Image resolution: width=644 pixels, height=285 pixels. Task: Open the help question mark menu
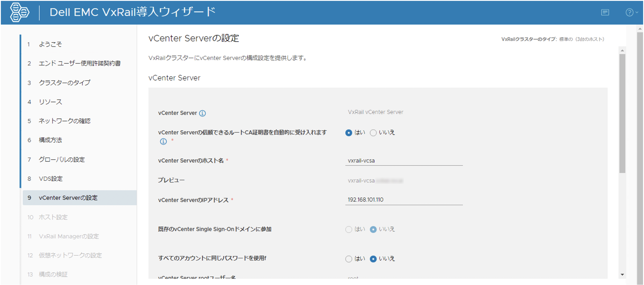click(631, 12)
